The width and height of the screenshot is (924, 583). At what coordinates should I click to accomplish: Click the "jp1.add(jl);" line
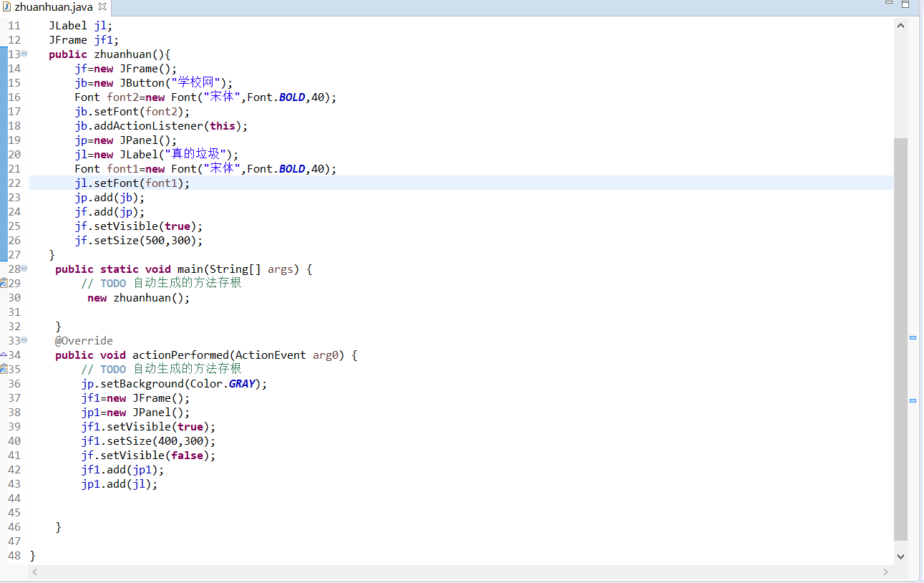tap(120, 483)
